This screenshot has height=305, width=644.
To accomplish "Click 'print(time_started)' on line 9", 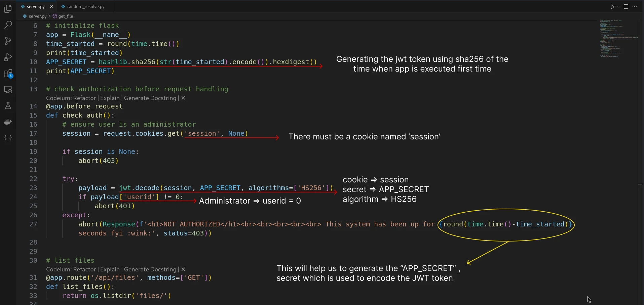I will coord(84,53).
